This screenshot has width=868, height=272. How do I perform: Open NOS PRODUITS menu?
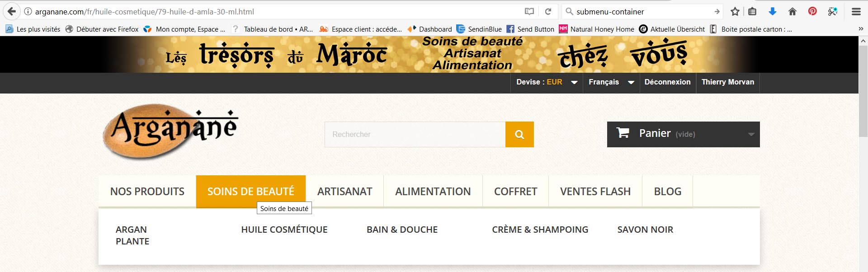147,192
